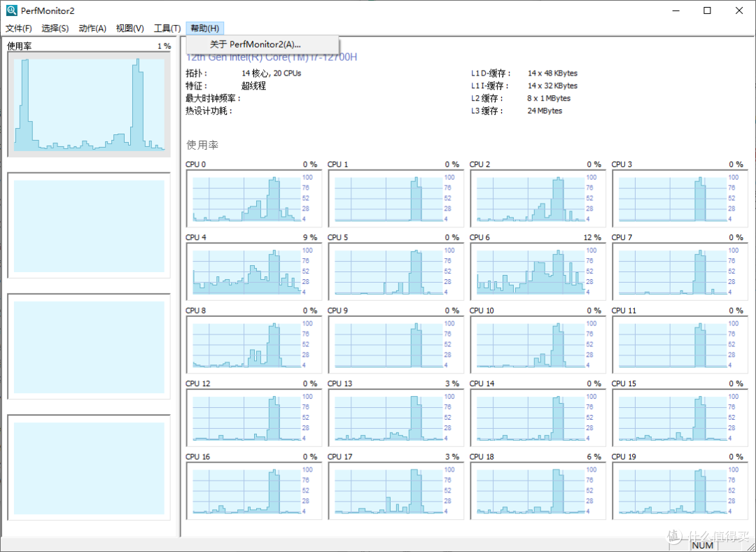Click the CPU 13 usage graph

pyautogui.click(x=388, y=418)
